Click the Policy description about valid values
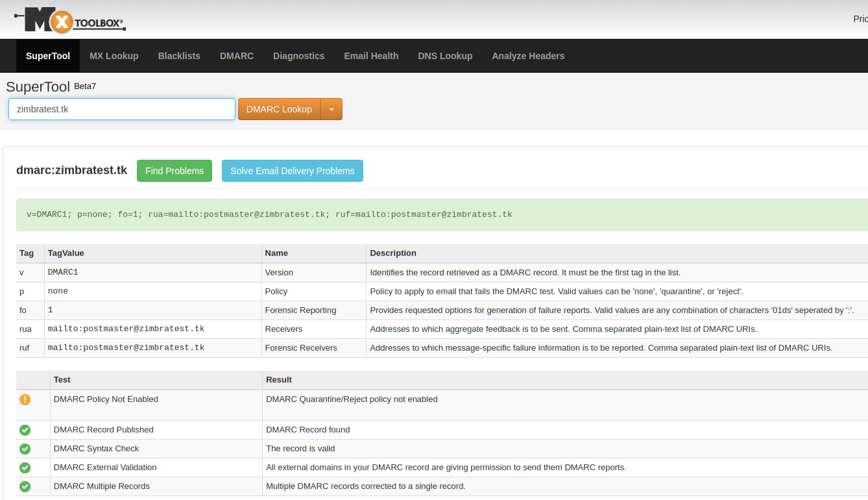This screenshot has height=500, width=868. click(x=557, y=292)
